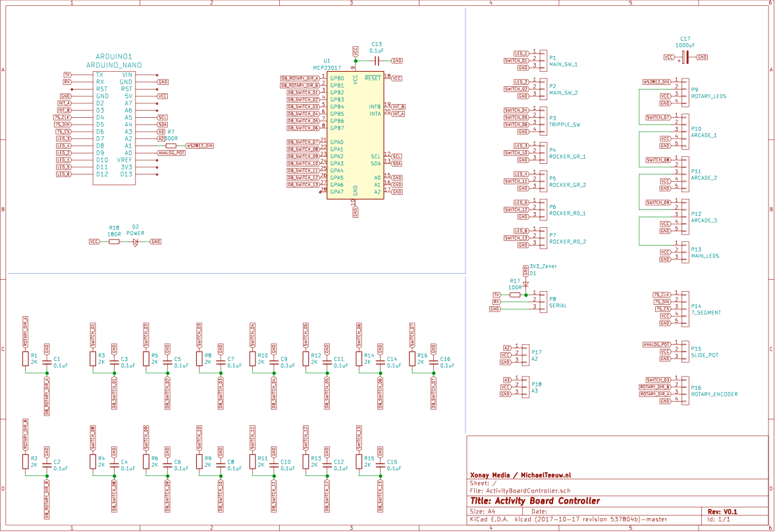Click the R1 2K resistor symbol
This screenshot has height=532, width=775.
pos(25,358)
